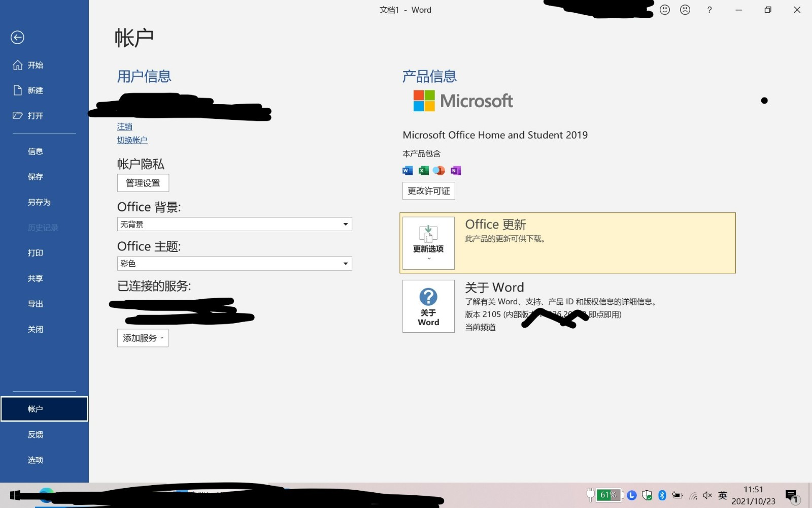Click the Microsoft Office Home and Student 2019 text

pos(495,135)
